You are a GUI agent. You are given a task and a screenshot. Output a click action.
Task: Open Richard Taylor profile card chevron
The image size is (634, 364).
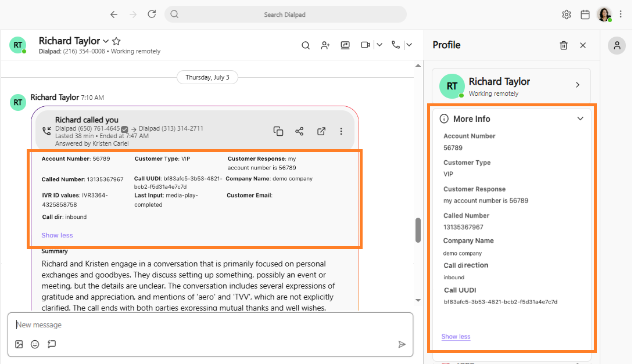point(578,85)
